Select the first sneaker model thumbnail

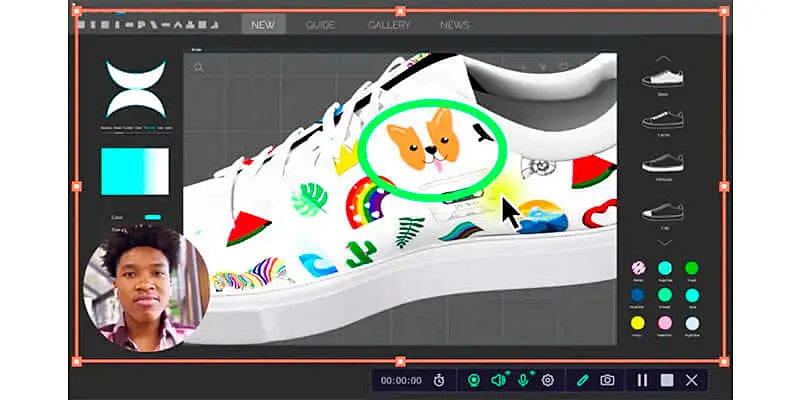tap(662, 77)
